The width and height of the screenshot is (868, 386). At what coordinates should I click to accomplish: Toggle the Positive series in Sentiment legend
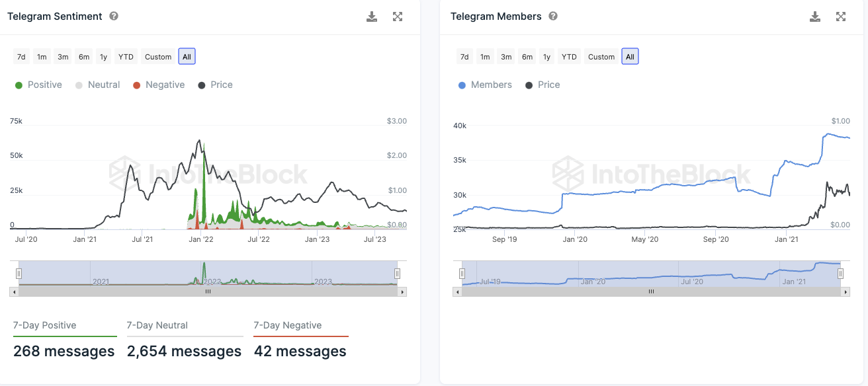coord(38,85)
